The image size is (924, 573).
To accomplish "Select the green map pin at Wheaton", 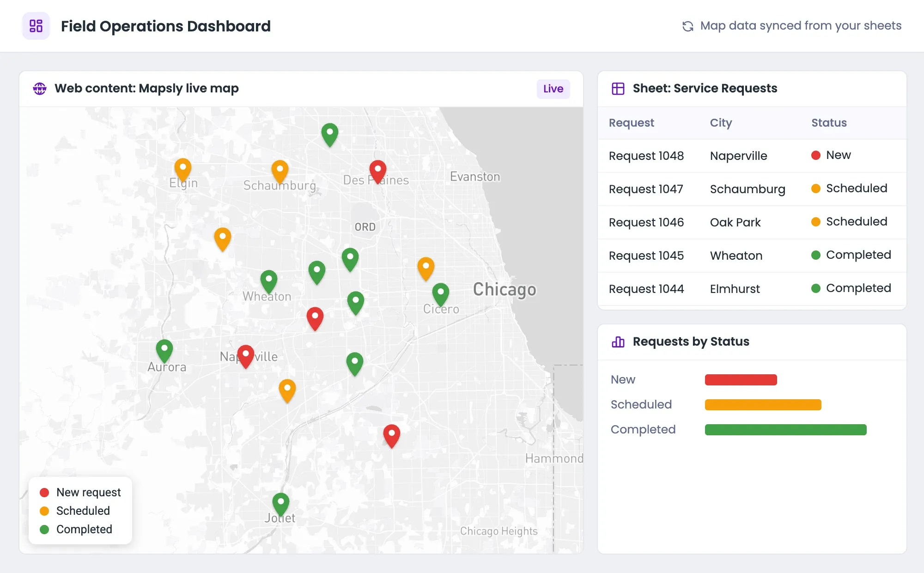I will (x=269, y=282).
